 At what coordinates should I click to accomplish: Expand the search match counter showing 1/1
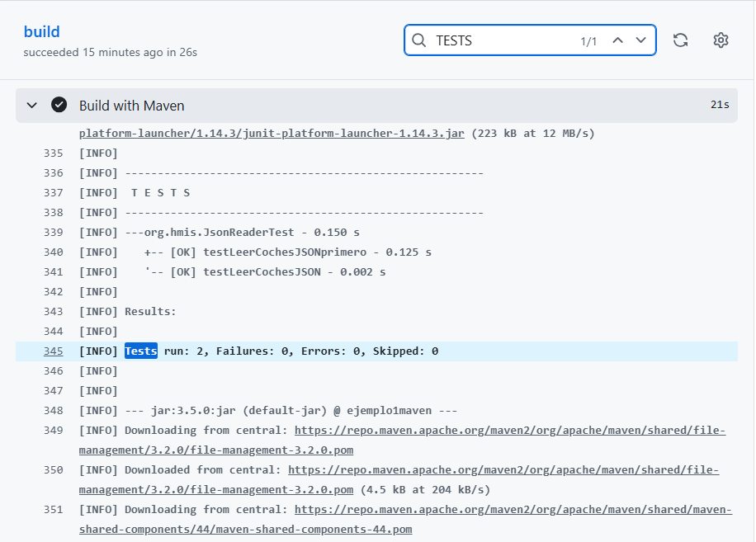point(588,40)
